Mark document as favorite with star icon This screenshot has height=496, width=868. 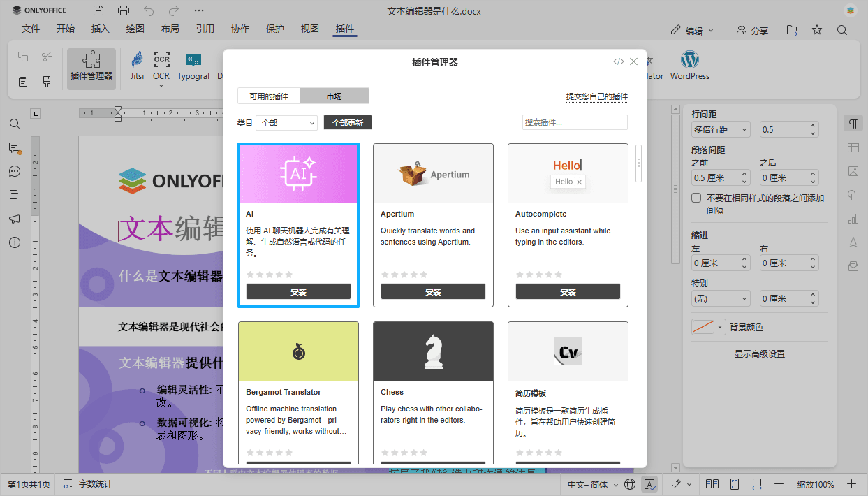tap(817, 30)
